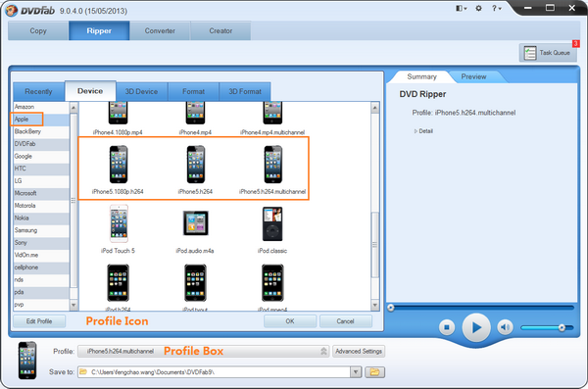Select the iPhone4.1080p.mp4 profile icon
Image resolution: width=588 pixels, height=389 pixels.
pyautogui.click(x=119, y=113)
